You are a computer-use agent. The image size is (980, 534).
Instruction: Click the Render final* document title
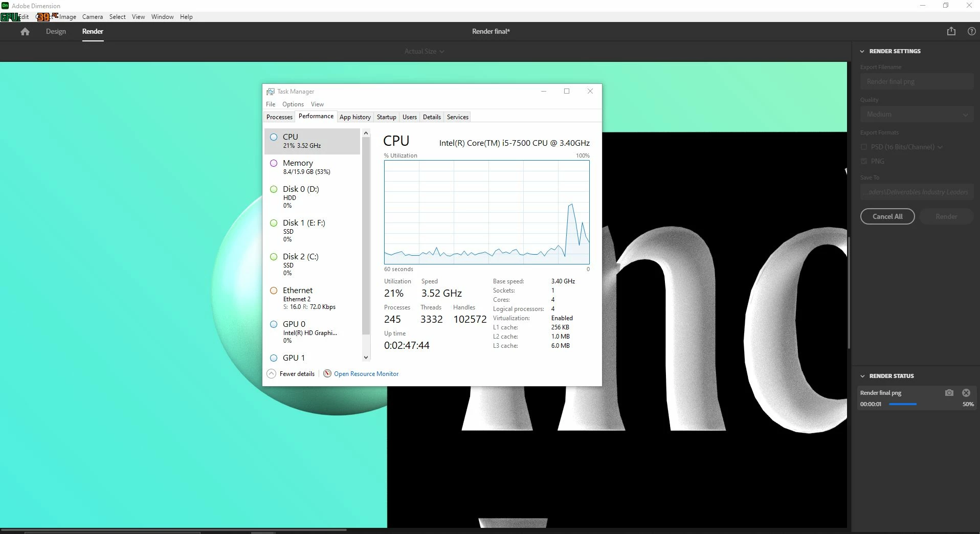491,31
